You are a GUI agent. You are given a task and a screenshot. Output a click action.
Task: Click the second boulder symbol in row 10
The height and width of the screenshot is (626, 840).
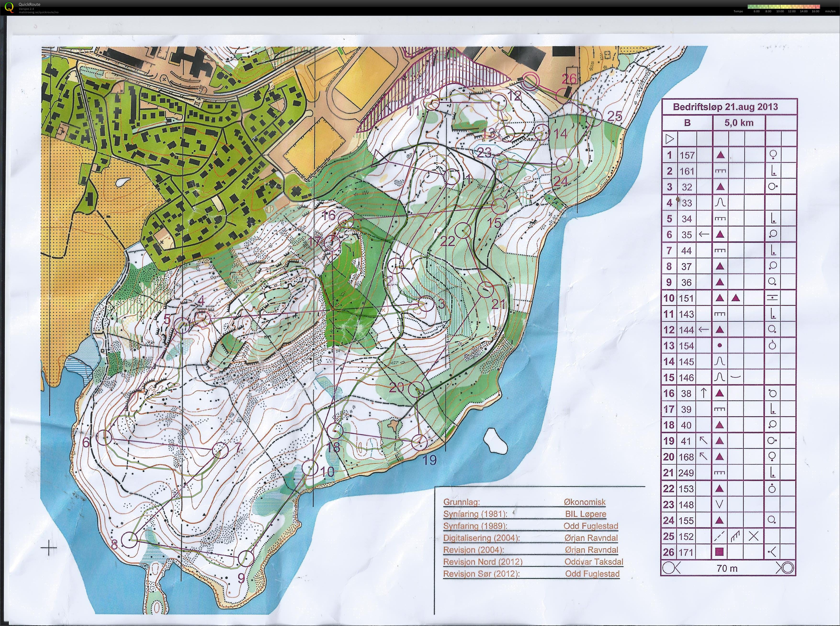(736, 298)
